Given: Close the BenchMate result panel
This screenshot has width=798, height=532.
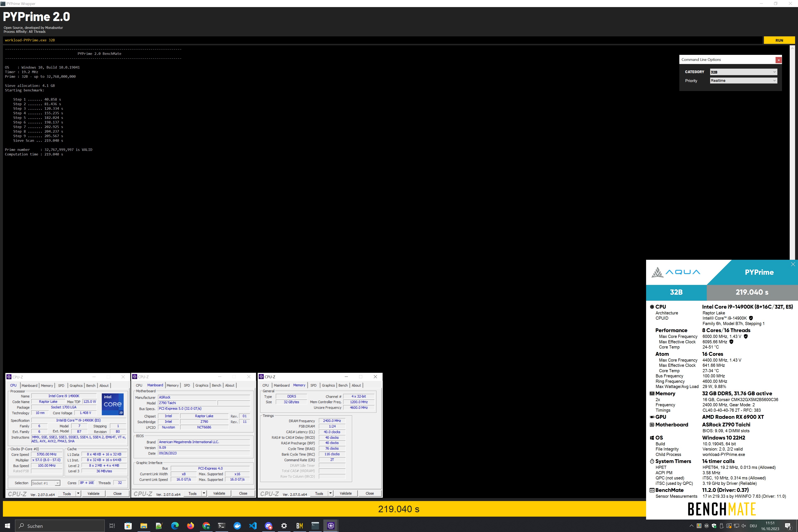Looking at the screenshot, I should point(793,264).
